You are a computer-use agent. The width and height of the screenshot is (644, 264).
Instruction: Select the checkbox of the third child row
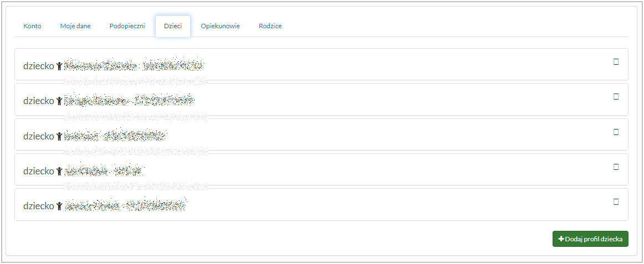(616, 132)
